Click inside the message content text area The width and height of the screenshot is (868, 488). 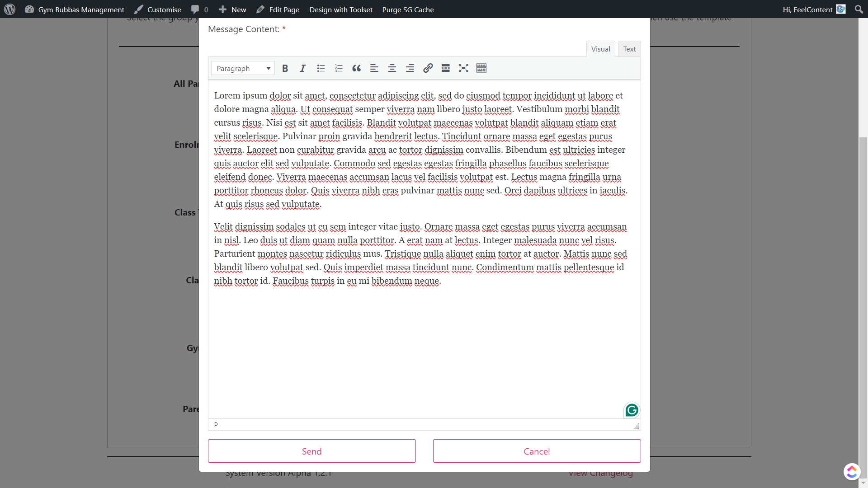click(x=424, y=249)
